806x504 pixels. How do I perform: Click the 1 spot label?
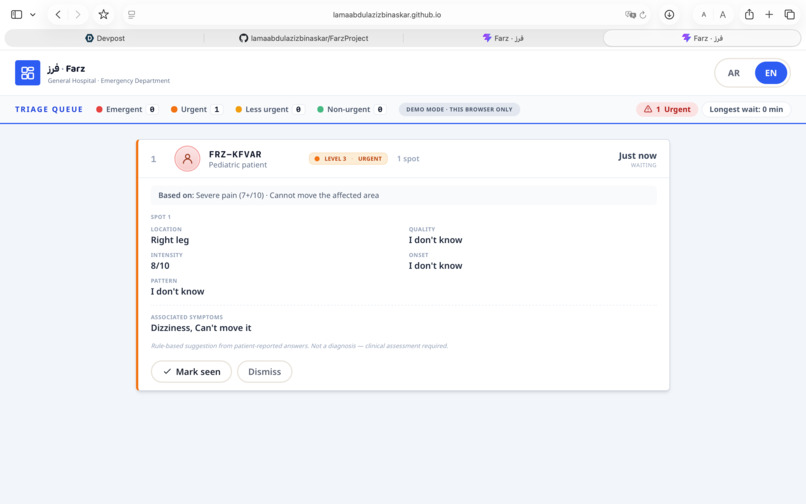point(408,158)
